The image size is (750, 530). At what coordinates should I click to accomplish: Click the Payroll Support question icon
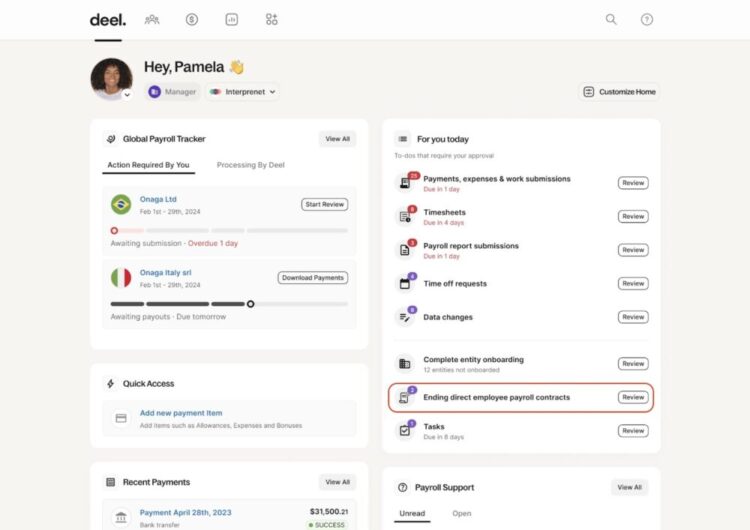coord(403,487)
